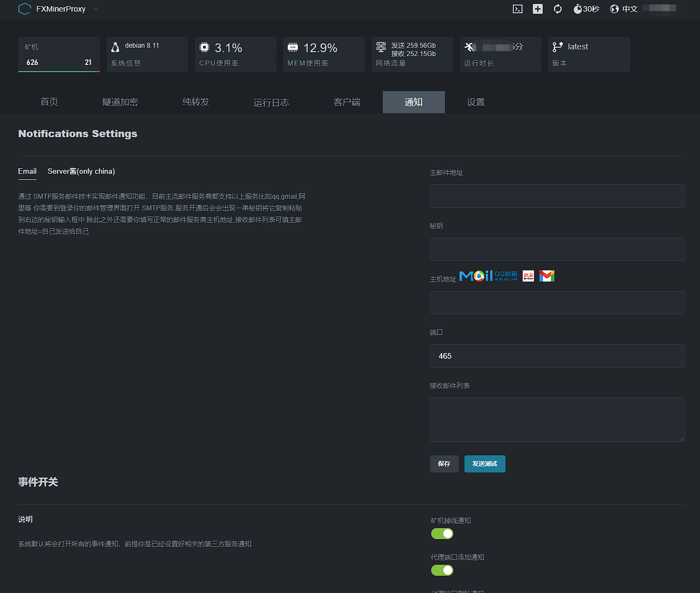Click the 矿机 card showing 626

pos(59,54)
